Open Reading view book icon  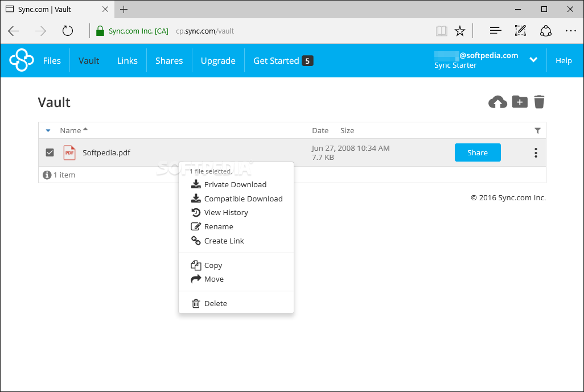click(x=441, y=31)
